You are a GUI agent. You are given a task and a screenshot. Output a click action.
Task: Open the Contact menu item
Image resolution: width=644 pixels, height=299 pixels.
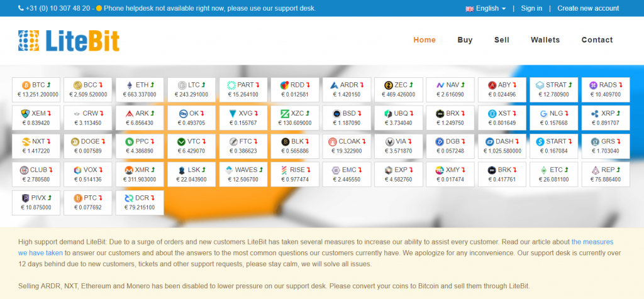pos(597,40)
